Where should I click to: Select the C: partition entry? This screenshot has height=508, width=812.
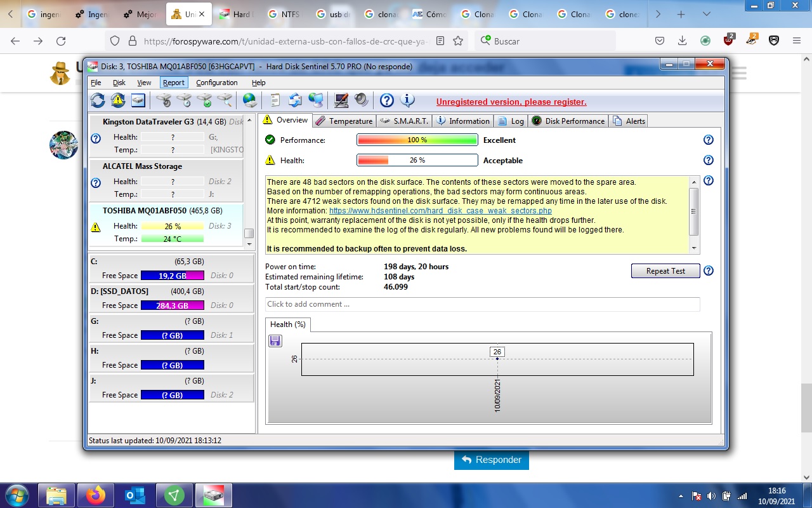coord(171,269)
